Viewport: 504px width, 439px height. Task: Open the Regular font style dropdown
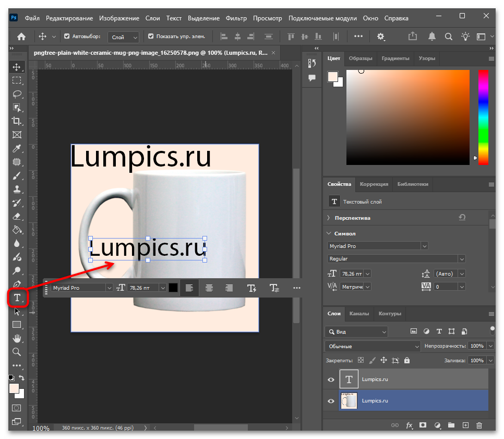396,259
